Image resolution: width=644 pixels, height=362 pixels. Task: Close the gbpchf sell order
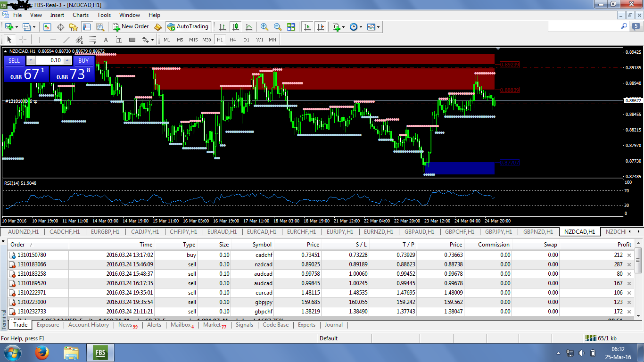coord(629,312)
